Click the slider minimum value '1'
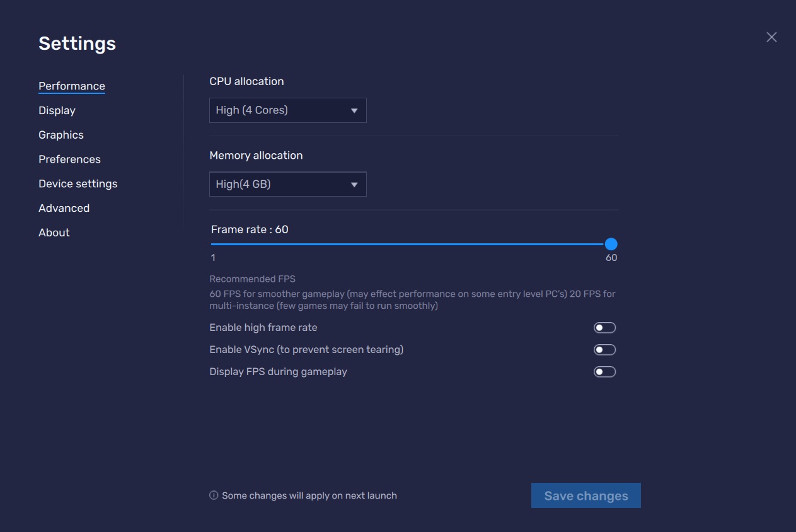 [213, 258]
